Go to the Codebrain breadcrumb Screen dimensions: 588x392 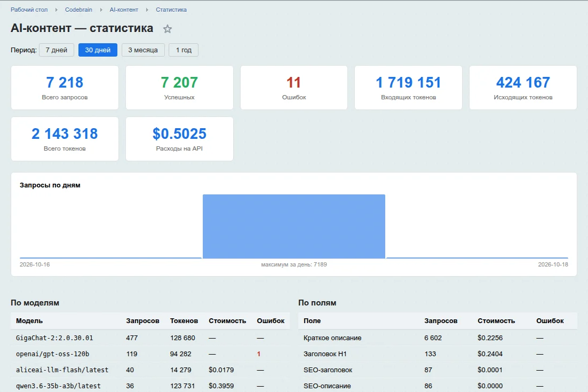coord(78,10)
